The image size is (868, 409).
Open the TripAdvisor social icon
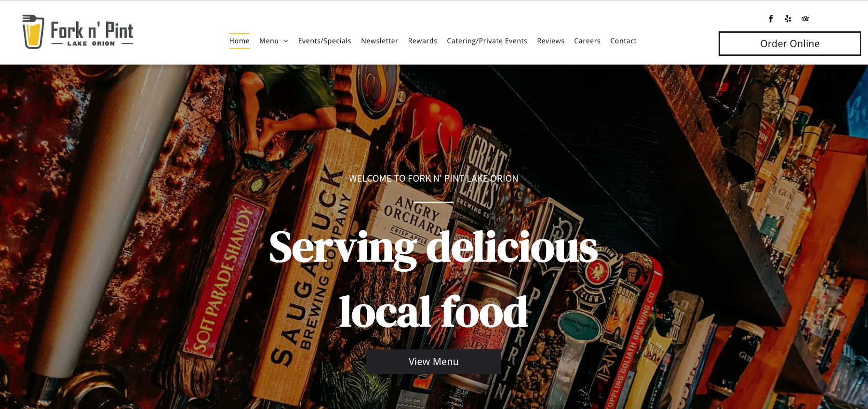click(x=805, y=19)
